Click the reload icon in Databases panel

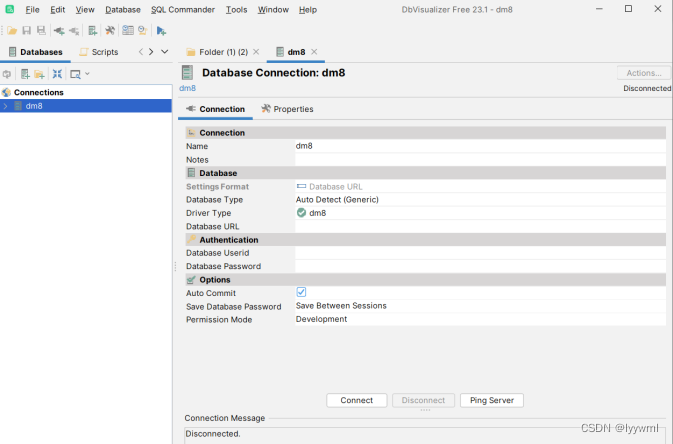tap(7, 74)
